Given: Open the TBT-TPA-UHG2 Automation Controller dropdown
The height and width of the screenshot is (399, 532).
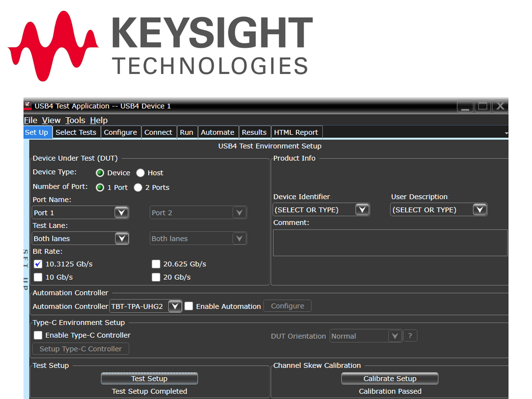Looking at the screenshot, I should (175, 306).
